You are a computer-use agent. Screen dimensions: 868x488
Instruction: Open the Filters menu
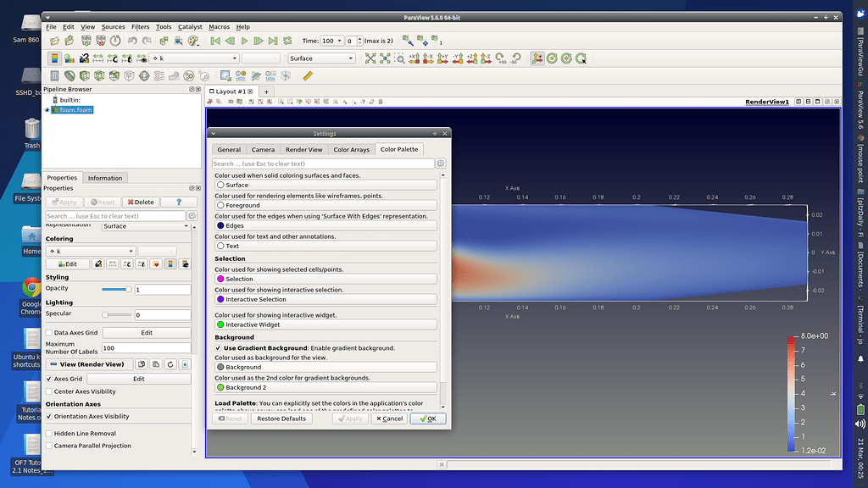click(x=140, y=26)
